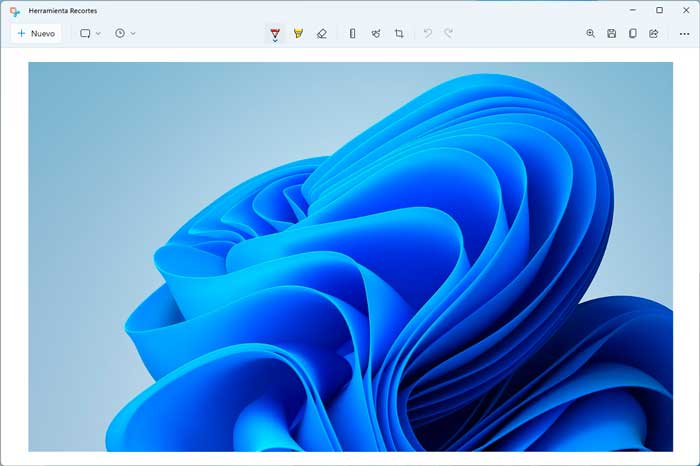Minimize the Herramienta Recortes window

coord(633,10)
